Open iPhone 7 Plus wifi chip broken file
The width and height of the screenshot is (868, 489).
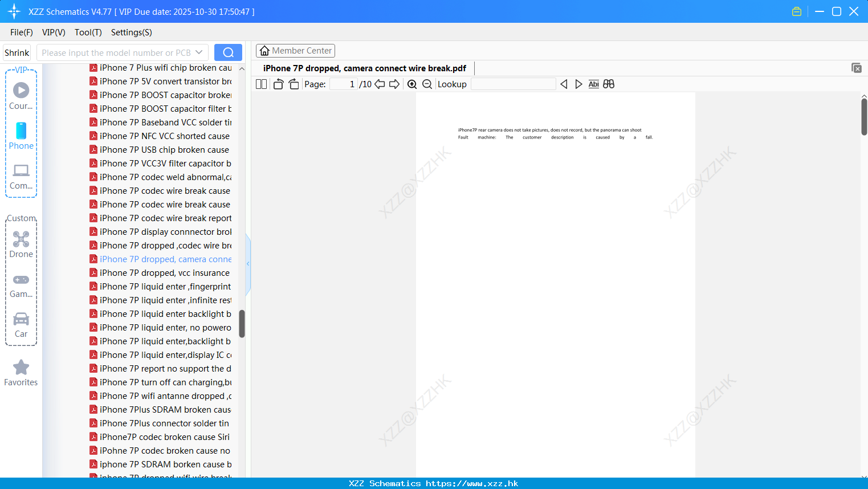coord(160,68)
